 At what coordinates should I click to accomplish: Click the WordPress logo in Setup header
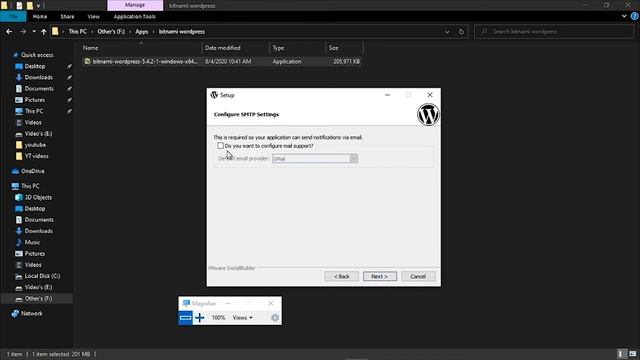click(x=428, y=114)
